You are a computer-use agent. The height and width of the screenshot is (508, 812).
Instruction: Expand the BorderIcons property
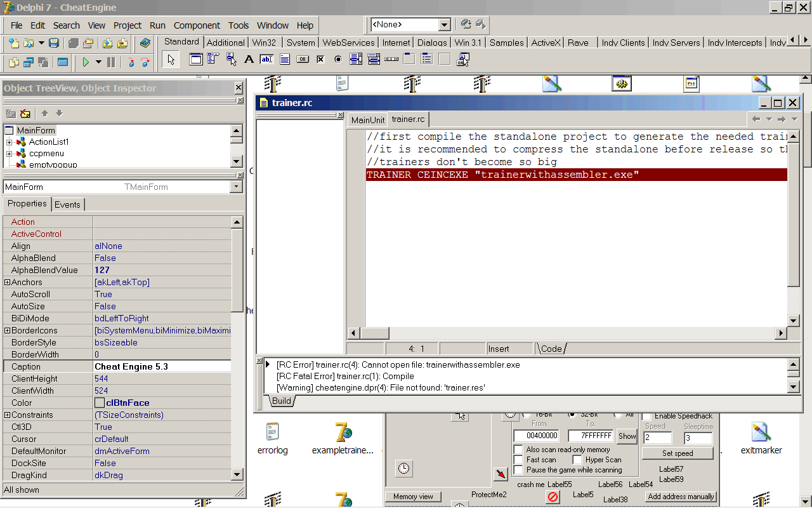[x=7, y=330]
